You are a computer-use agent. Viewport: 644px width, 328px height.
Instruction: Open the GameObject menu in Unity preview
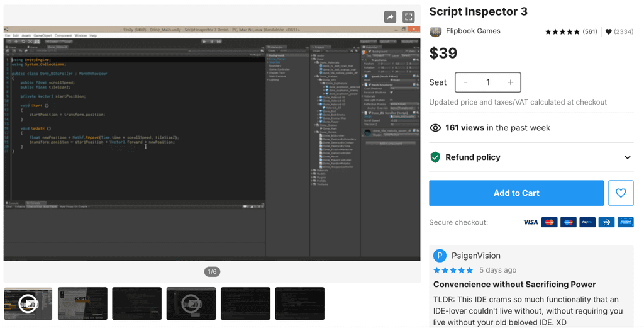click(x=43, y=35)
